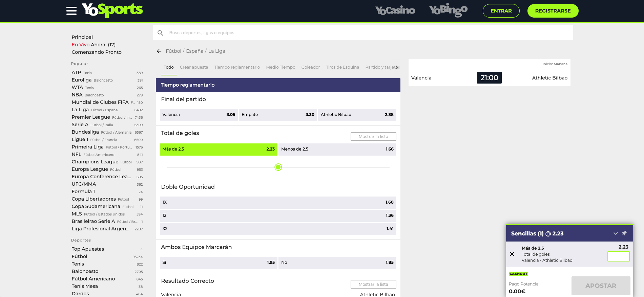Select both teams score Sí 1.95
The width and height of the screenshot is (644, 297).
[x=219, y=262]
